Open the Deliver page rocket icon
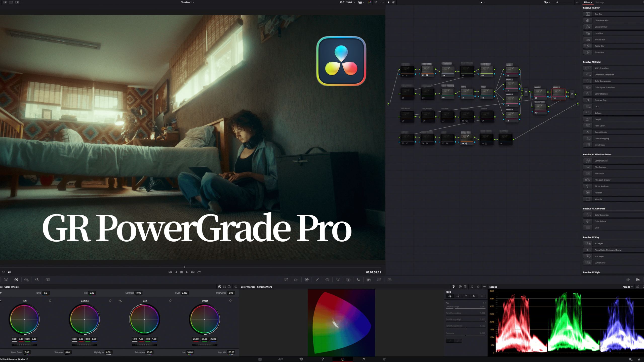 [384, 359]
